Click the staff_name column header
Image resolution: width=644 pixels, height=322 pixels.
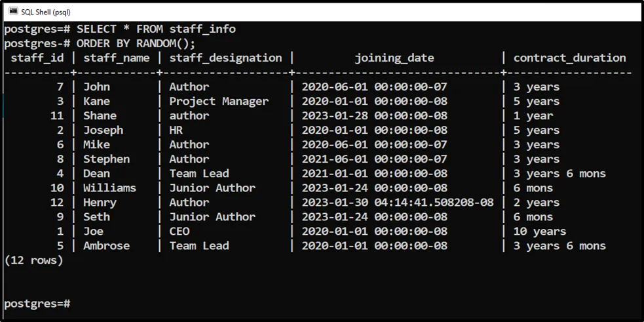pyautogui.click(x=117, y=58)
